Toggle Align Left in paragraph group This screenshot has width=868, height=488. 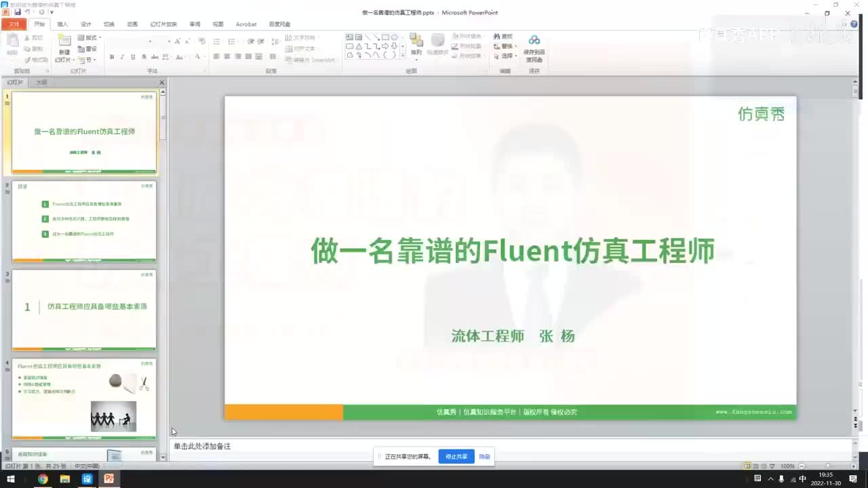point(216,57)
